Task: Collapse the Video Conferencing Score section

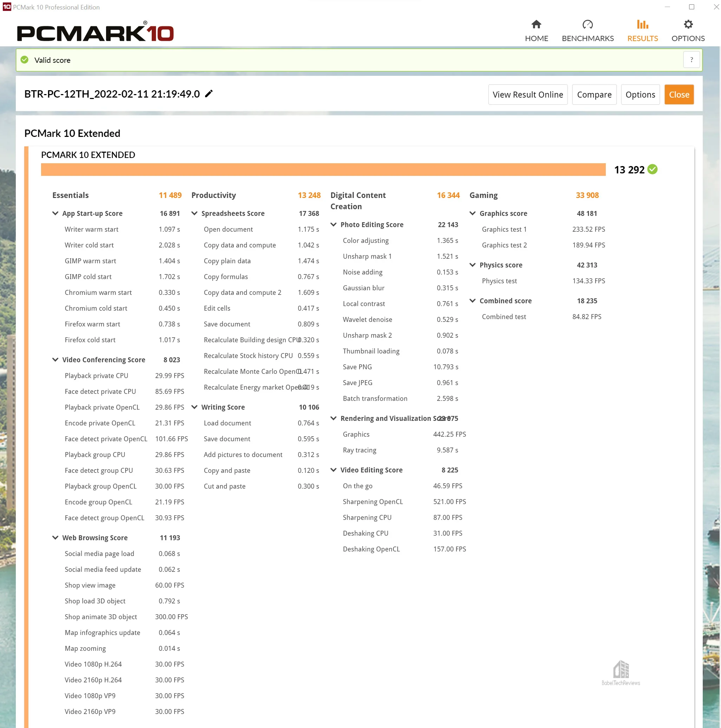Action: (55, 360)
